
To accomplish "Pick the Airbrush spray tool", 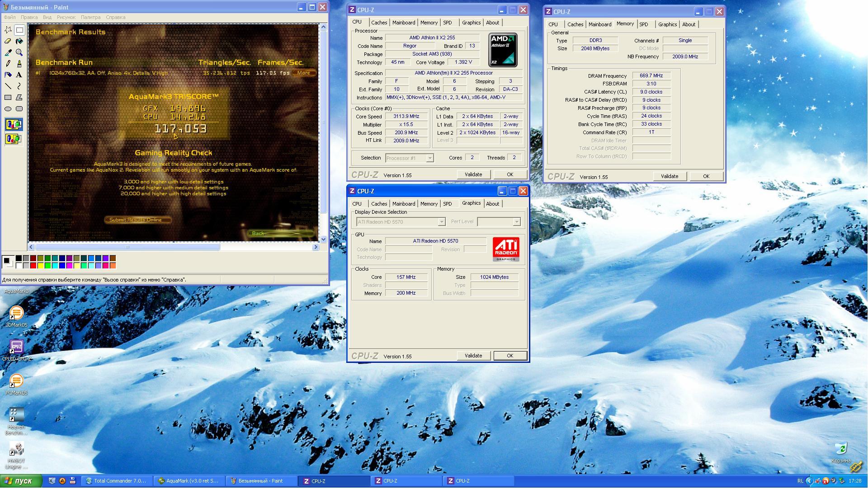I will coord(8,75).
